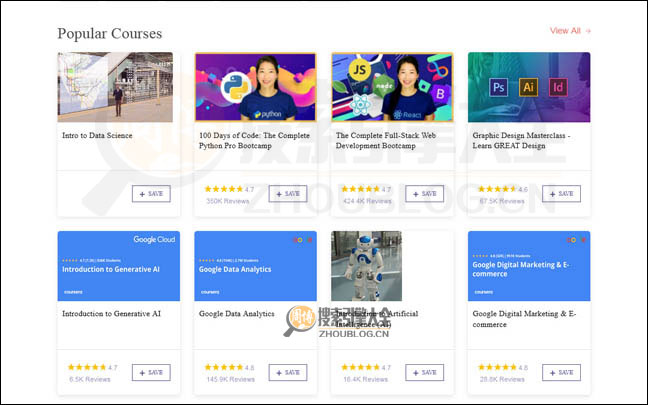
Task: Click the 6.5K Reviews text
Action: coord(90,379)
